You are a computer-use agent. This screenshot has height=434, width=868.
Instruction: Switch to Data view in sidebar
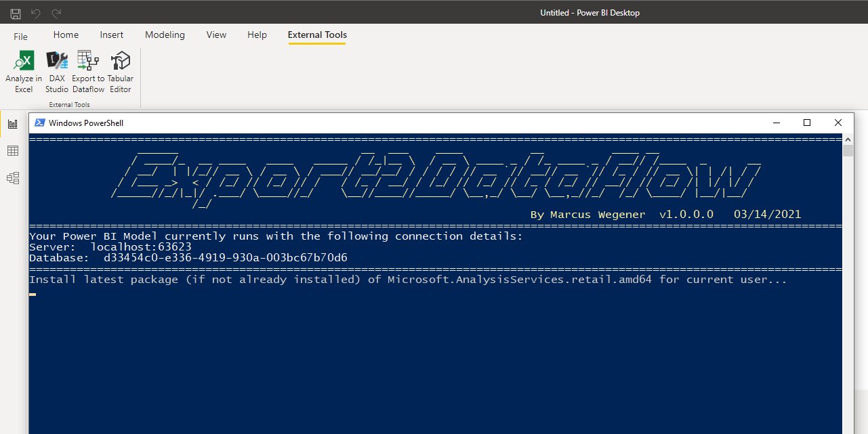tap(12, 151)
